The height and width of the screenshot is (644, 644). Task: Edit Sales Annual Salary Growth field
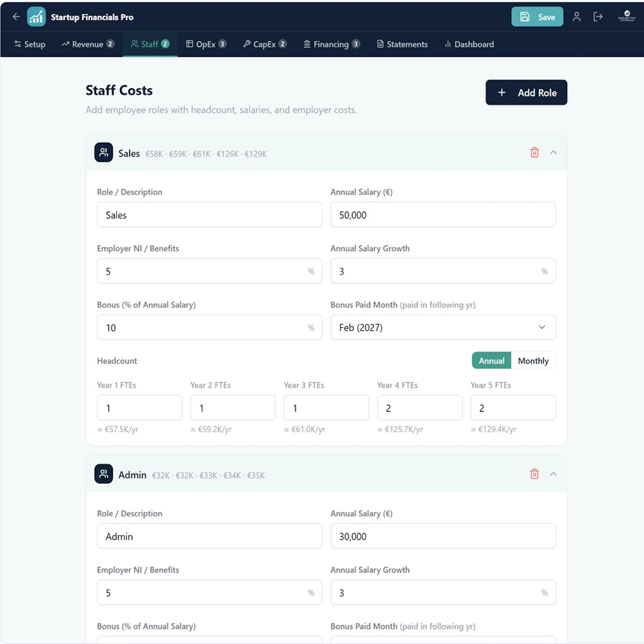tap(443, 271)
